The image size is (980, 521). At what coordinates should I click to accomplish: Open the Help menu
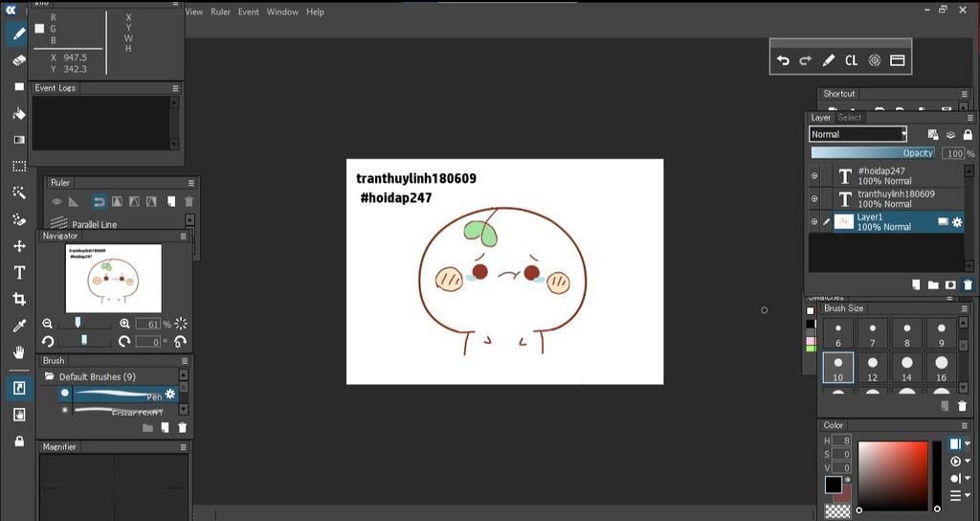pyautogui.click(x=315, y=11)
